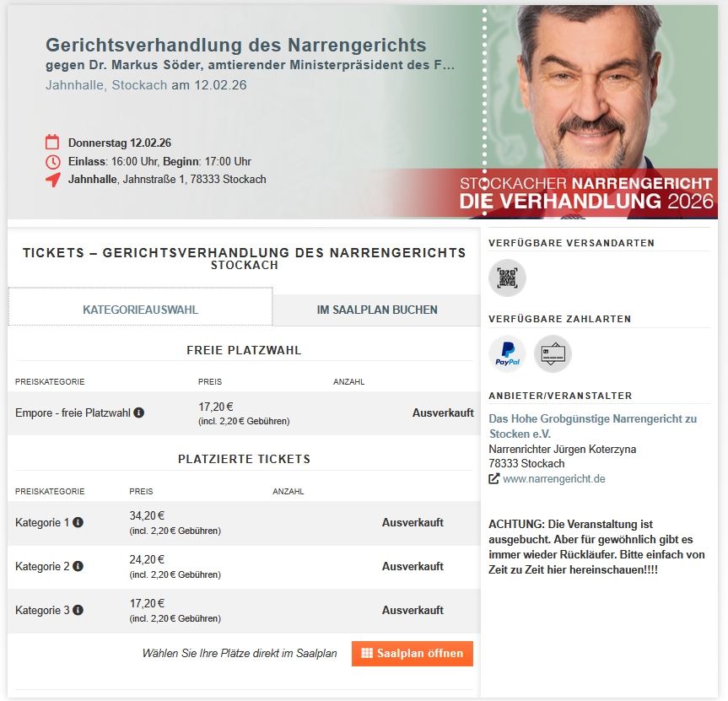Viewport: 728px width, 701px height.
Task: Click the QR code shipping method icon
Action: (507, 278)
